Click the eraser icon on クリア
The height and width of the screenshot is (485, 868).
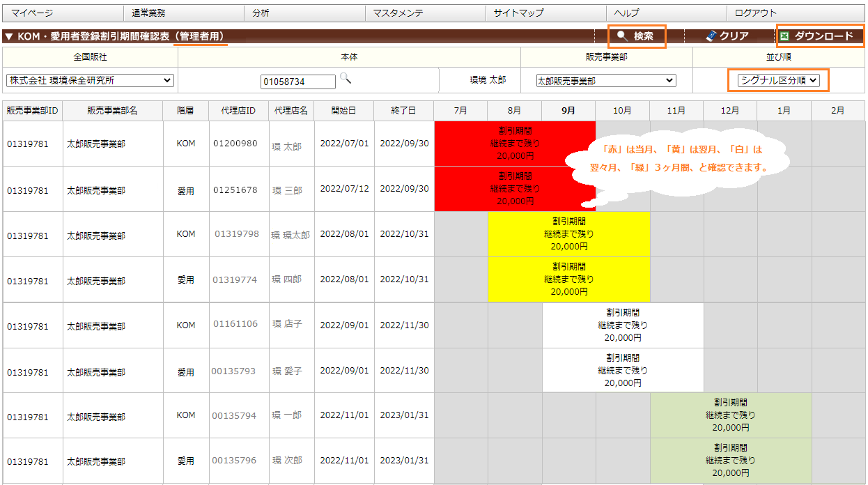tap(711, 36)
